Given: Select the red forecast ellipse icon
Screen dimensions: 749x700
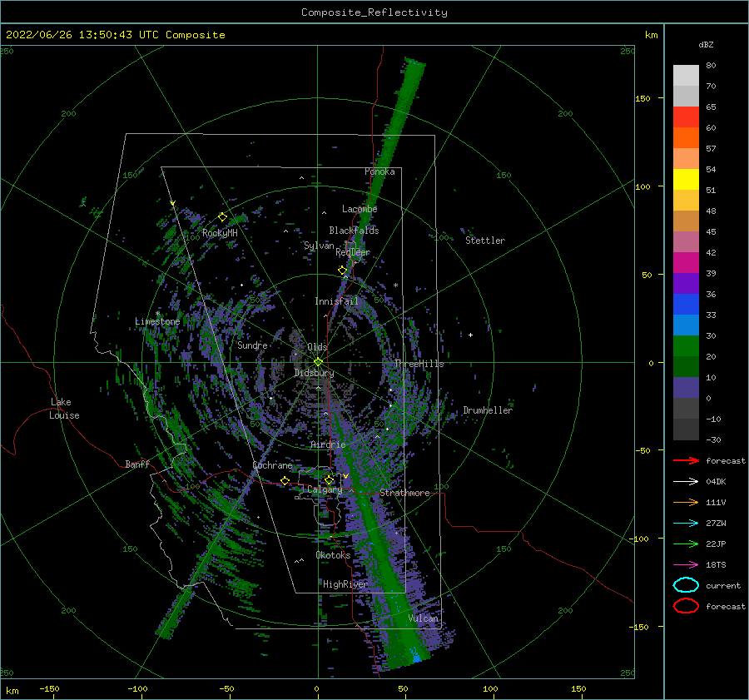Looking at the screenshot, I should [686, 606].
